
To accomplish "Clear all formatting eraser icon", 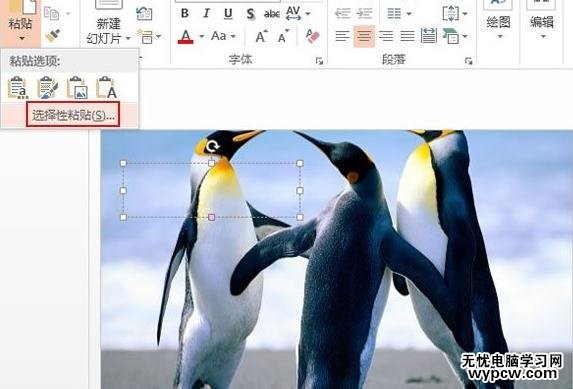I will click(312, 36).
